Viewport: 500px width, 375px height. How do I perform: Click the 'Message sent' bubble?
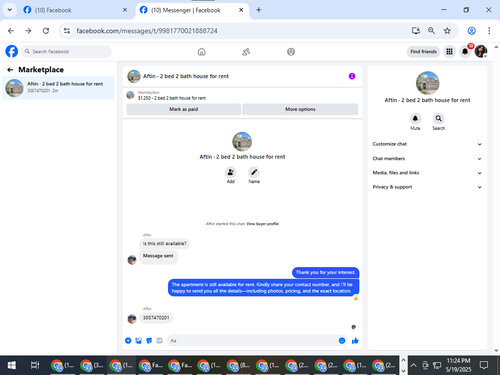[158, 256]
